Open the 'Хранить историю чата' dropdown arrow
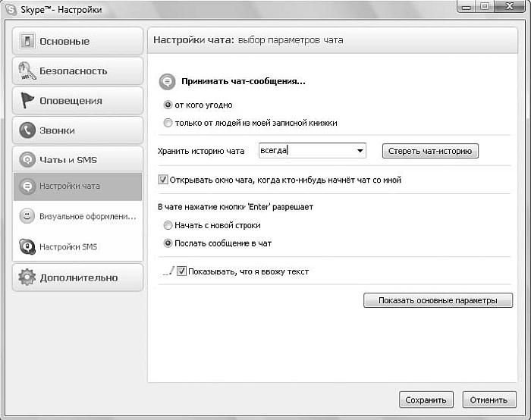This screenshot has width=531, height=420. pyautogui.click(x=360, y=151)
